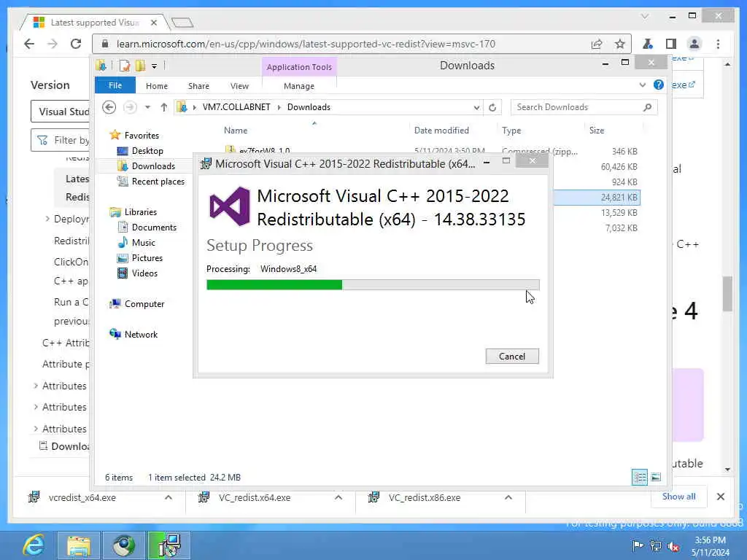Viewport: 747px width, 560px height.
Task: Click the Chrome address bar URL
Action: tap(306, 44)
